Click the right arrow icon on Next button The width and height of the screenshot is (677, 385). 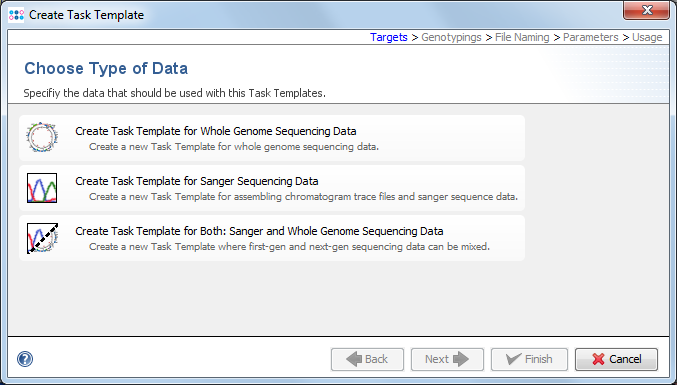click(461, 359)
